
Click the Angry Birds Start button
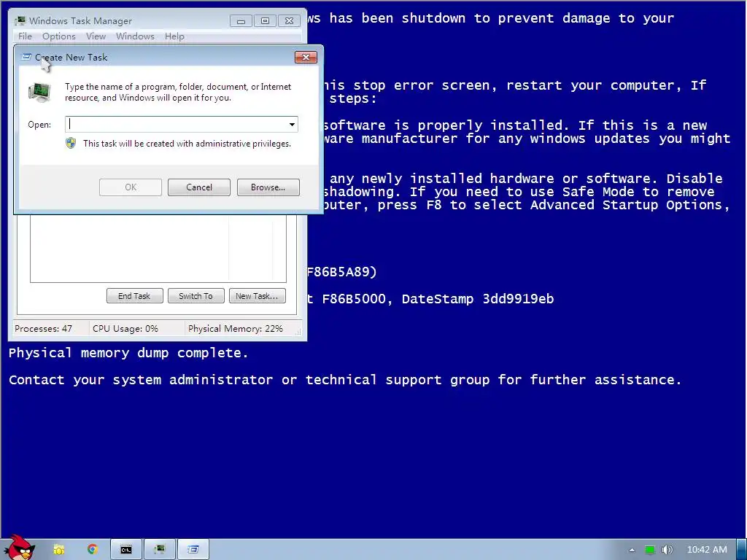(x=19, y=547)
